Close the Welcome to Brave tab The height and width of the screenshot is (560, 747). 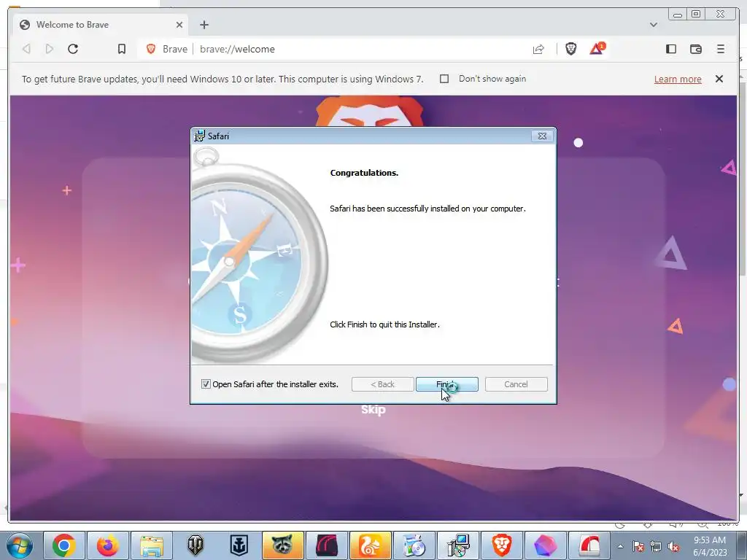(x=179, y=25)
